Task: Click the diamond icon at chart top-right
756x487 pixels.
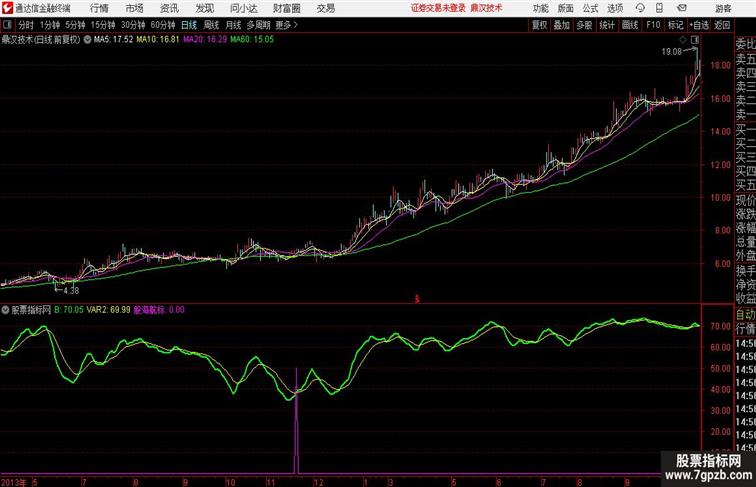Action: [x=683, y=40]
